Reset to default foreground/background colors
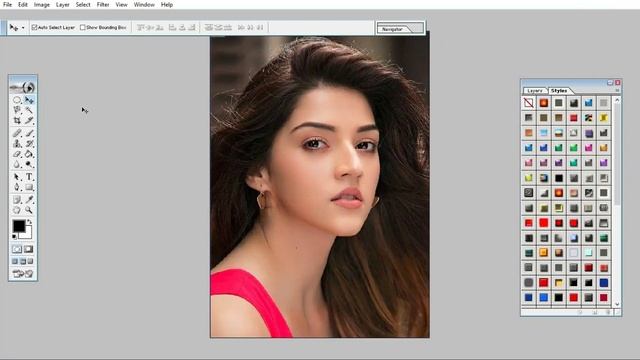This screenshot has width=640, height=360. [14, 236]
